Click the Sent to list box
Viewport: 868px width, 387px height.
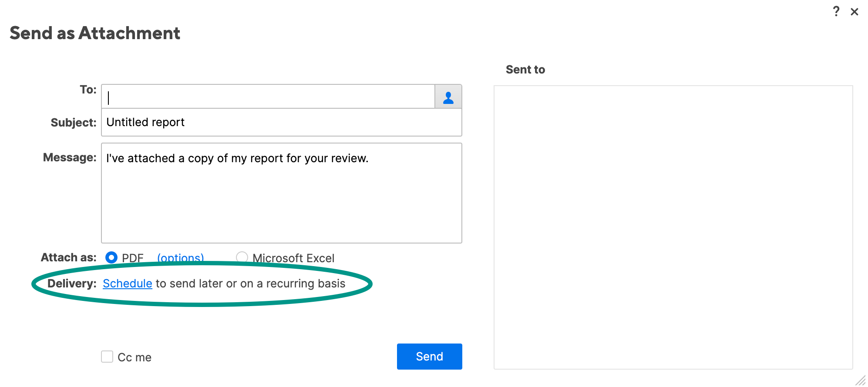coord(673,227)
